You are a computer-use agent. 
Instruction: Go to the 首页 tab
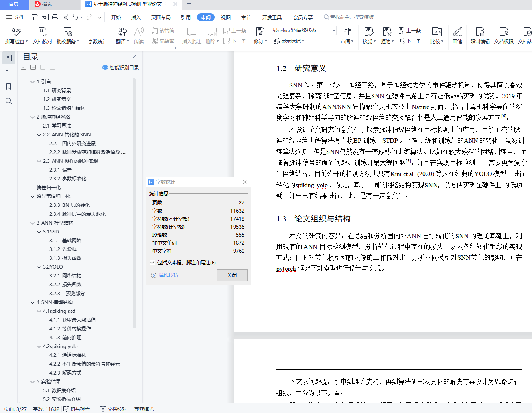[14, 4]
